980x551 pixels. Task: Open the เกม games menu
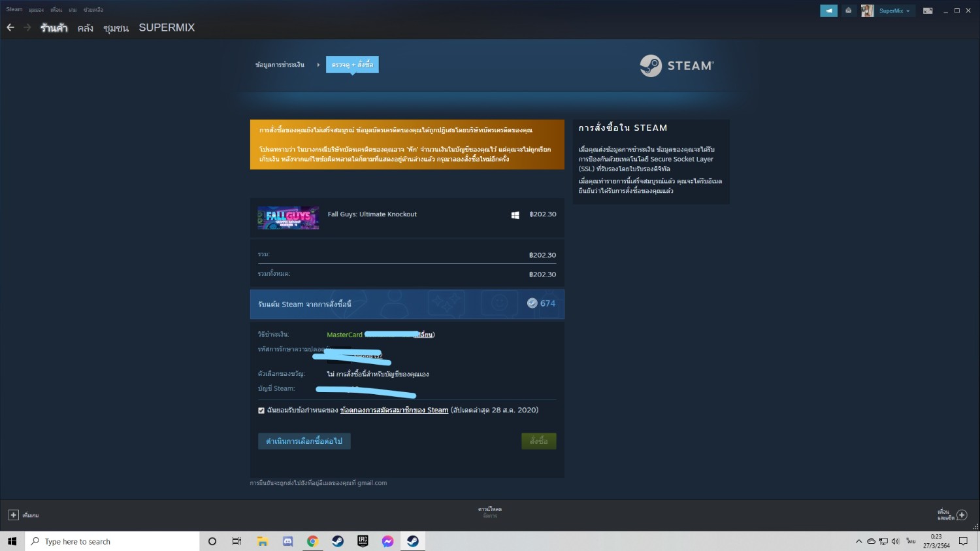pos(73,10)
